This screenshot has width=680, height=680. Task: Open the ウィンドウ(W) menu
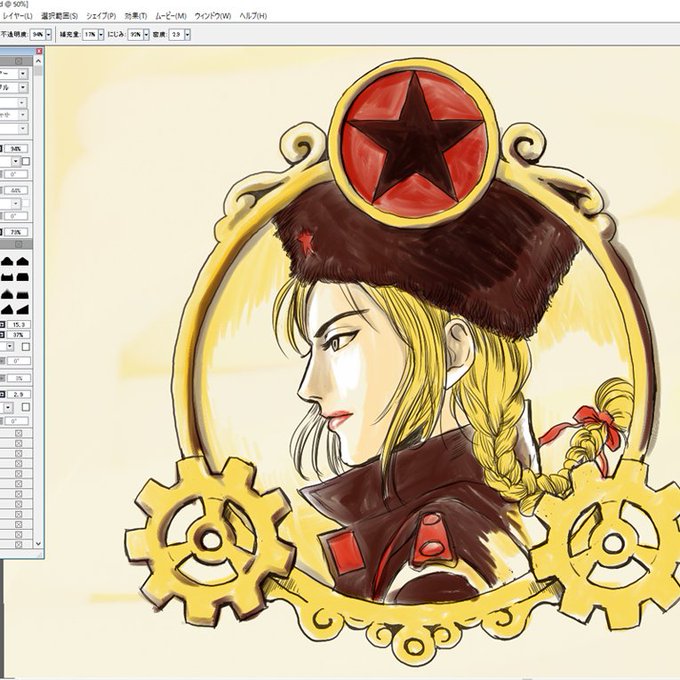pos(212,16)
